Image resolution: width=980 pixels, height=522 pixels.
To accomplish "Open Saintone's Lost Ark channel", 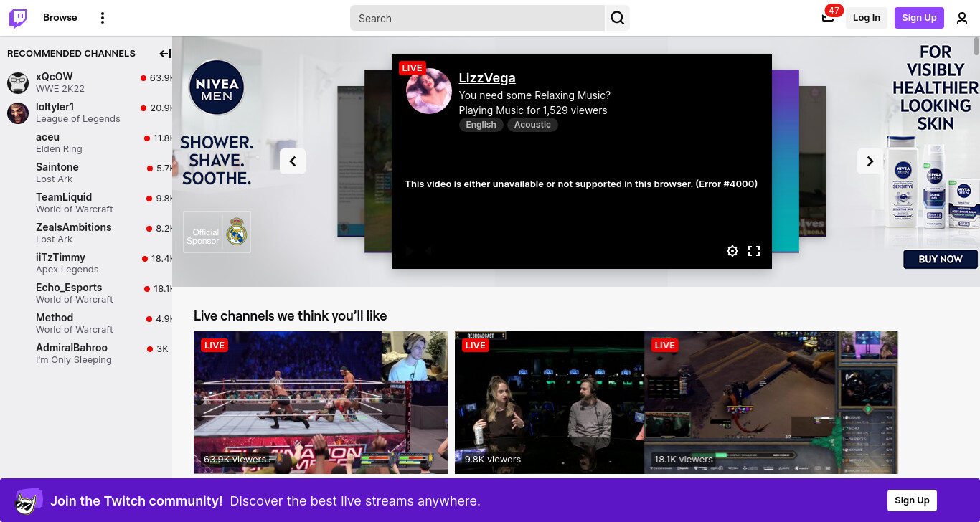I will point(86,173).
